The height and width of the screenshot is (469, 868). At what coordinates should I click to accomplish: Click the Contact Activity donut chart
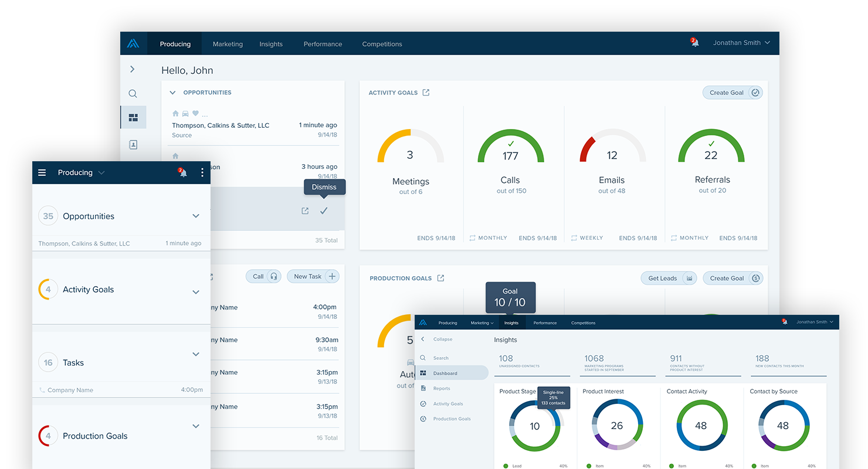coord(701,426)
